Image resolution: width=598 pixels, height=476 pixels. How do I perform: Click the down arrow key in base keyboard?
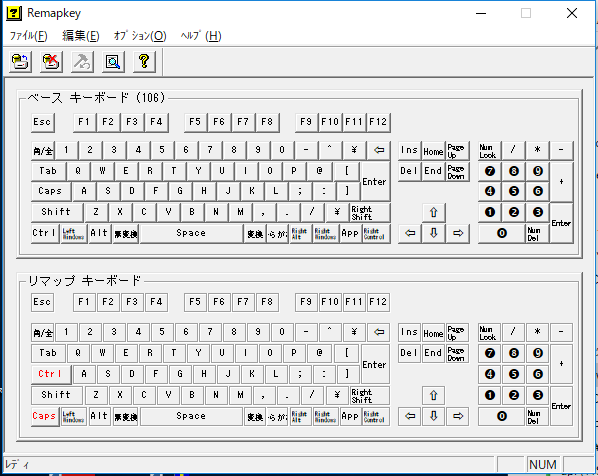click(x=434, y=233)
